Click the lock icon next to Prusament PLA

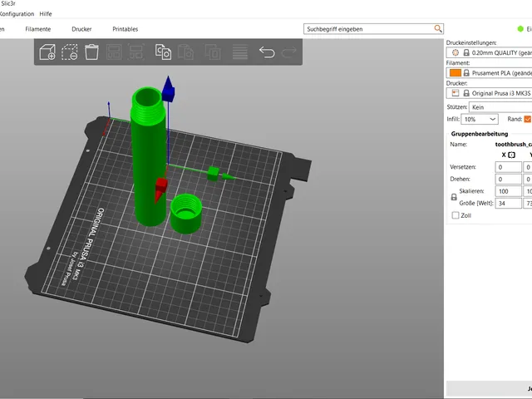click(x=466, y=73)
